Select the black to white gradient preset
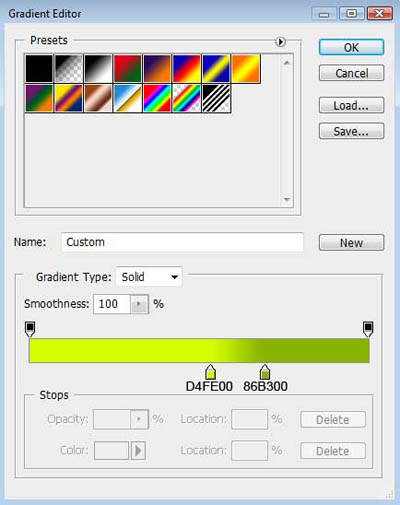 [x=98, y=69]
